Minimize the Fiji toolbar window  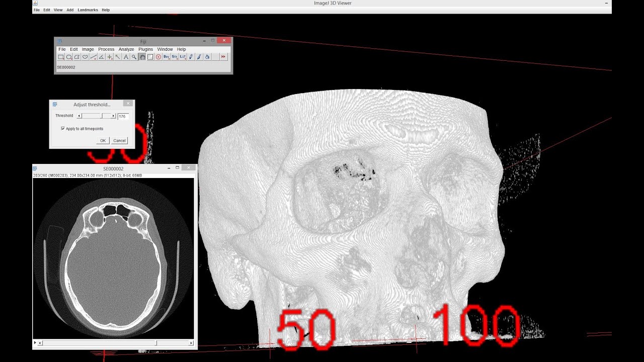[x=204, y=41]
